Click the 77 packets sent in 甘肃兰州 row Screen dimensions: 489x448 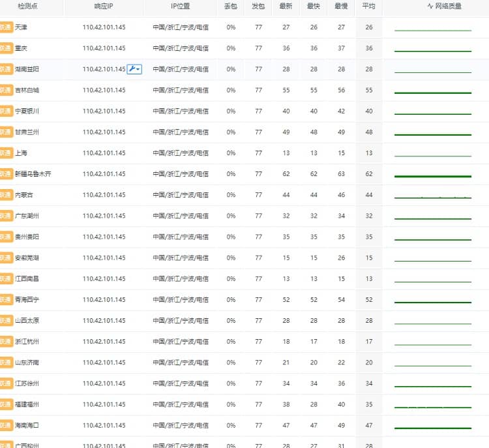pyautogui.click(x=259, y=132)
